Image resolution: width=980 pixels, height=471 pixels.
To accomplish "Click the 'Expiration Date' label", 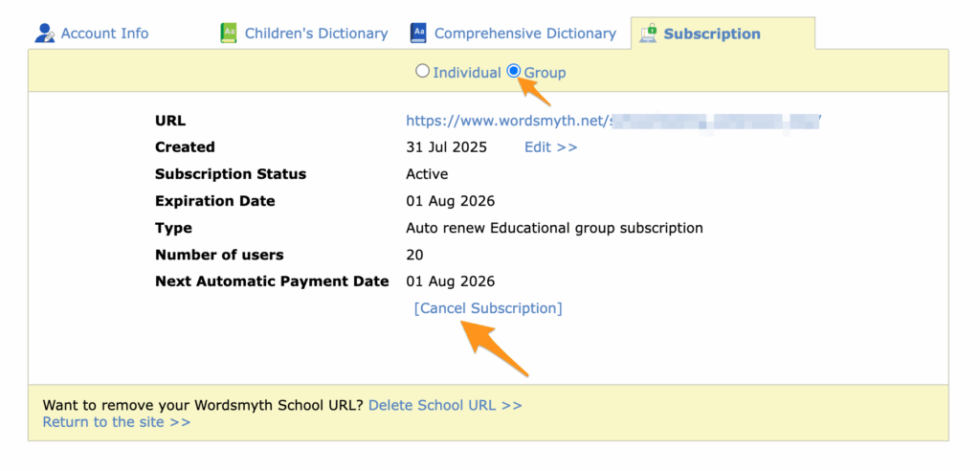I will pos(215,201).
